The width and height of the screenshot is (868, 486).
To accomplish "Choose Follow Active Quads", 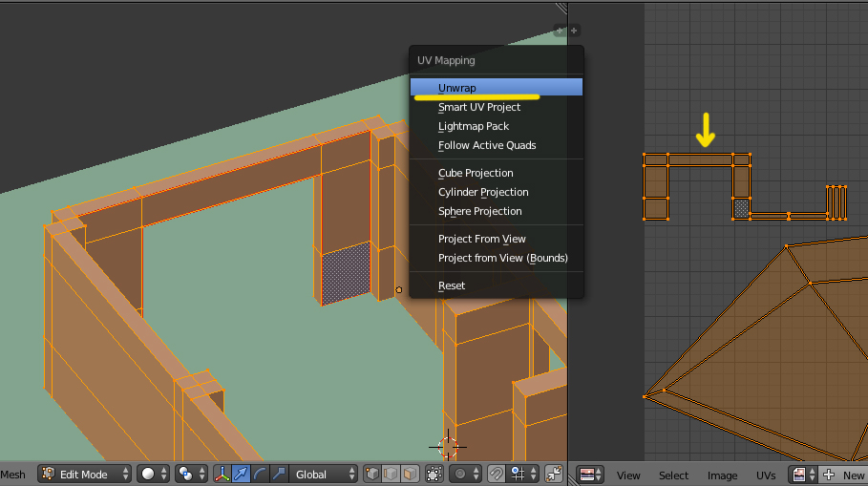I will coord(496,145).
